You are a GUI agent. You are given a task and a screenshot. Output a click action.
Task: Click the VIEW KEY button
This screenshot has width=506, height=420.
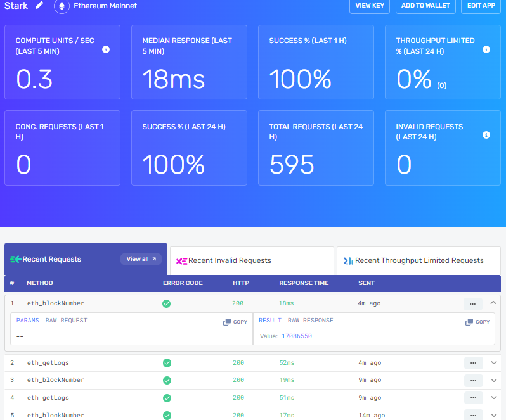tap(370, 6)
